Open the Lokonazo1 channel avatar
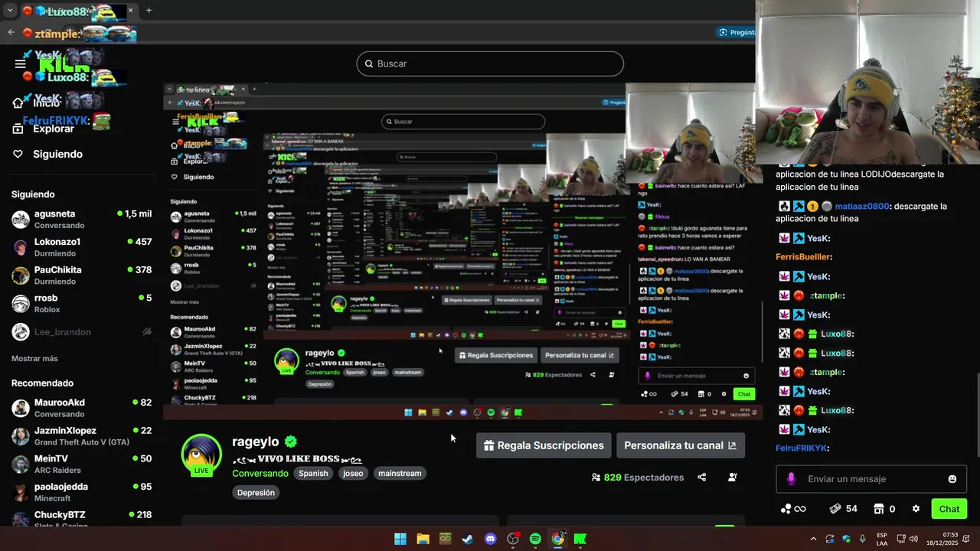 (21, 248)
